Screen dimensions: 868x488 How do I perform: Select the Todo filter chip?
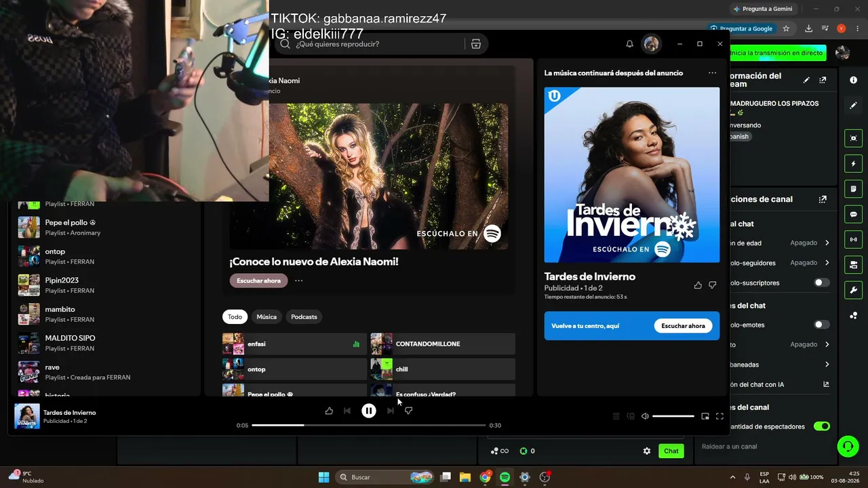[x=235, y=317]
